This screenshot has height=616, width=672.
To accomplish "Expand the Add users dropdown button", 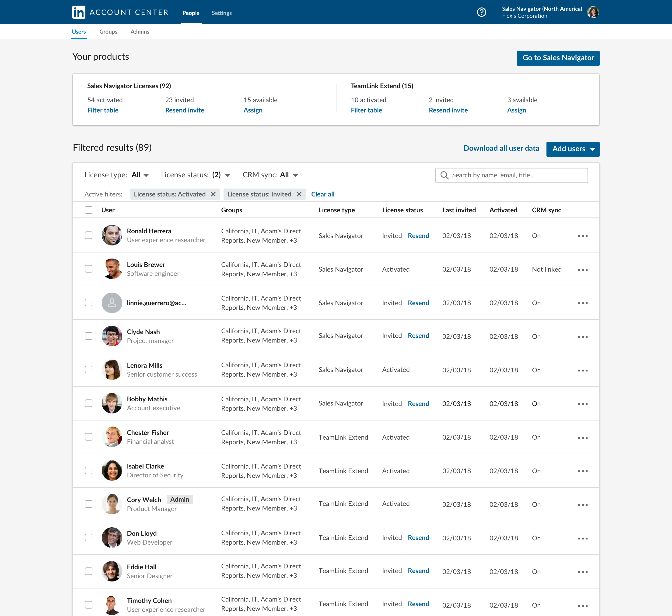I will (x=573, y=149).
